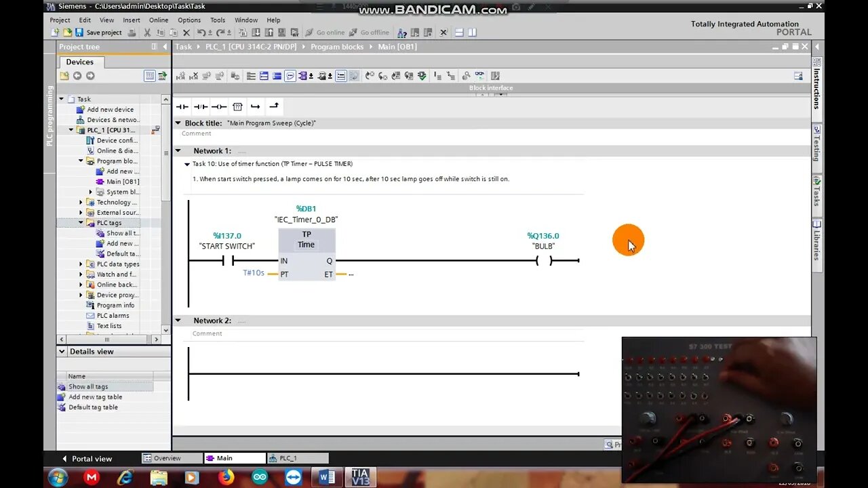Collapse Network 1 section

(x=178, y=150)
